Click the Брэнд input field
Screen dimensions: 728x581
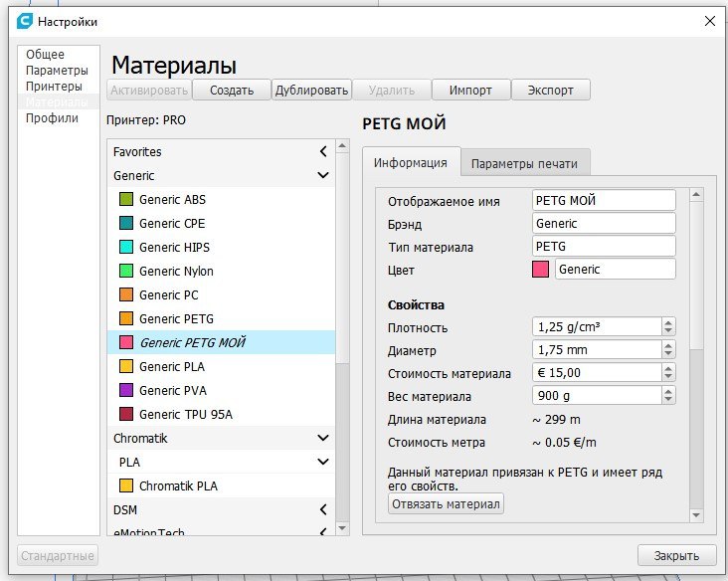604,224
